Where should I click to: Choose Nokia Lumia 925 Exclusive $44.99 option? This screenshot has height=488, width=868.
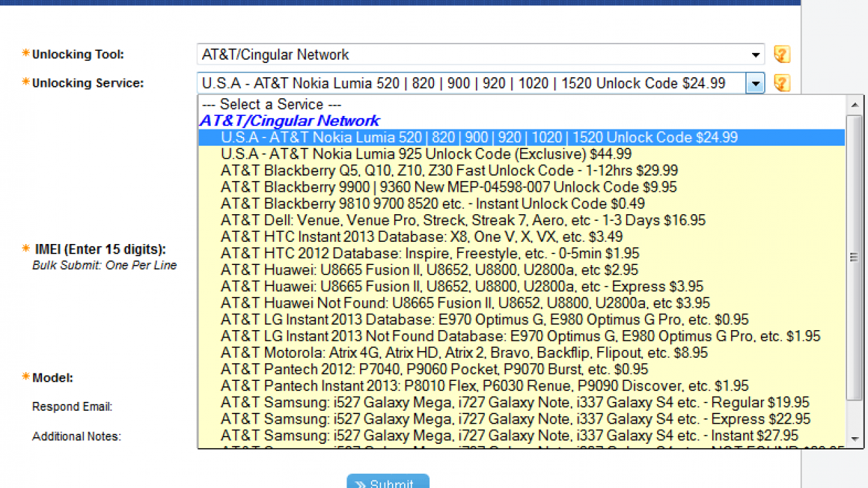point(521,154)
